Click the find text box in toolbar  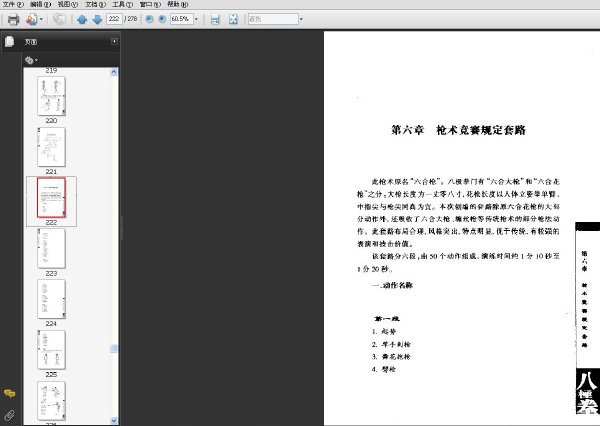coord(273,19)
